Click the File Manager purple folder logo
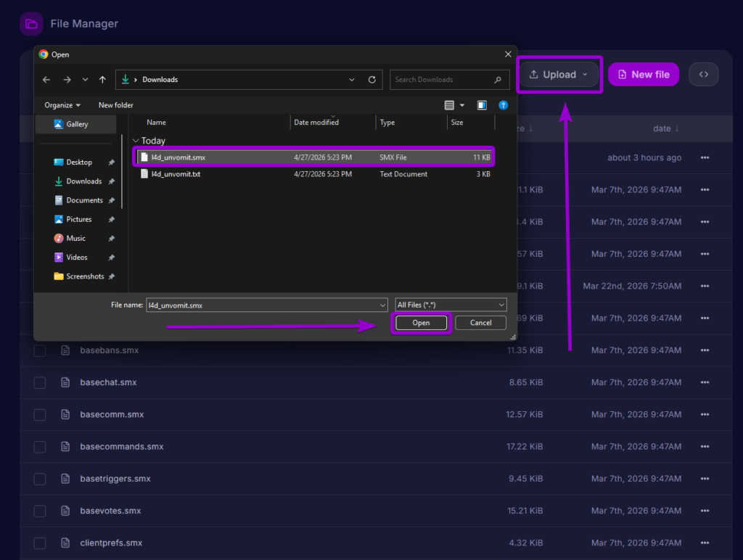Image resolution: width=743 pixels, height=560 pixels. [x=30, y=23]
